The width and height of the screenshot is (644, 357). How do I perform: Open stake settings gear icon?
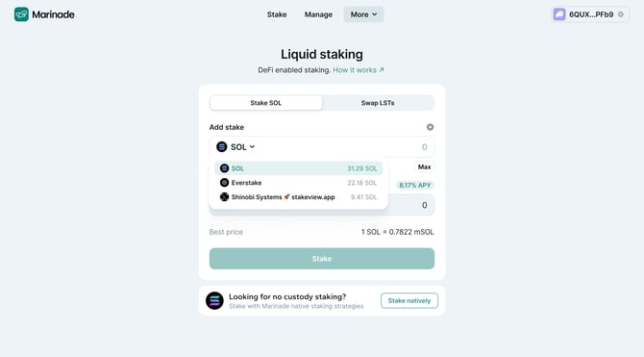pyautogui.click(x=430, y=127)
